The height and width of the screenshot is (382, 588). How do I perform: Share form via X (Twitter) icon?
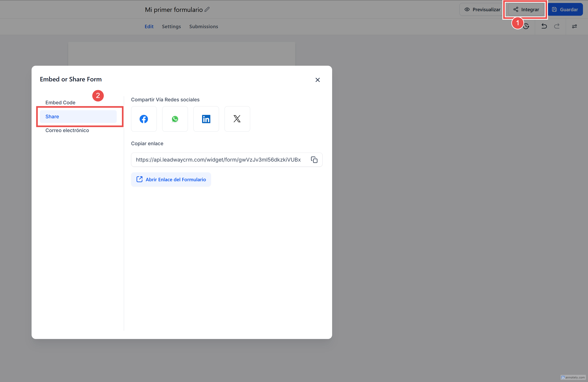click(x=237, y=119)
